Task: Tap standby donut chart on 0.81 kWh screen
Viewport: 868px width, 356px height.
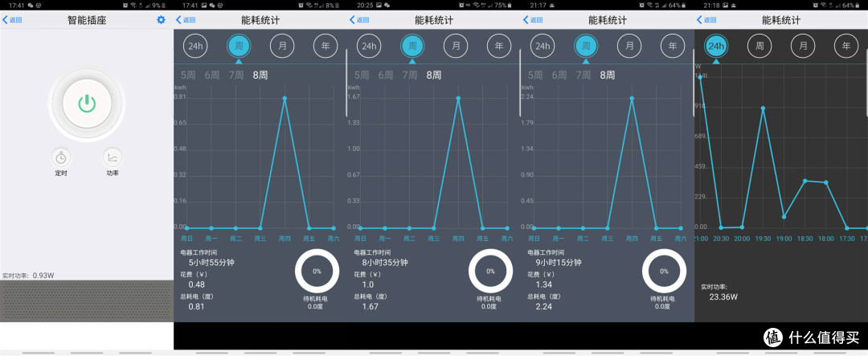Action: [317, 271]
